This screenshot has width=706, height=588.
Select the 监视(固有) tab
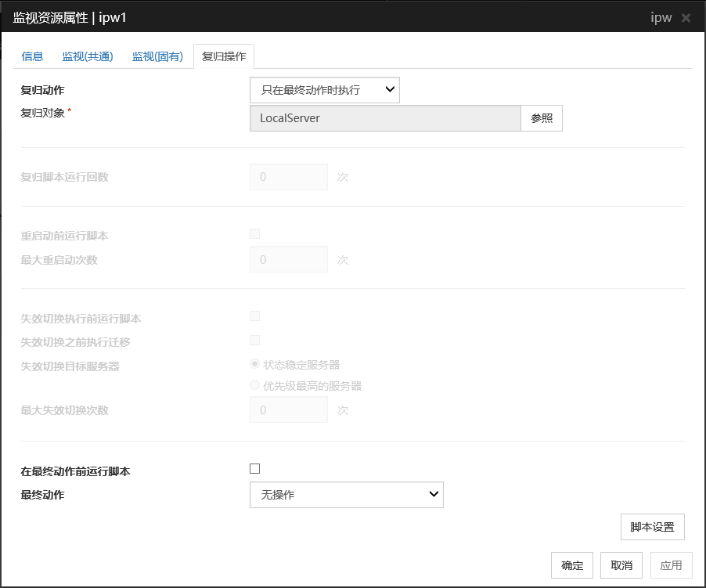tap(157, 56)
